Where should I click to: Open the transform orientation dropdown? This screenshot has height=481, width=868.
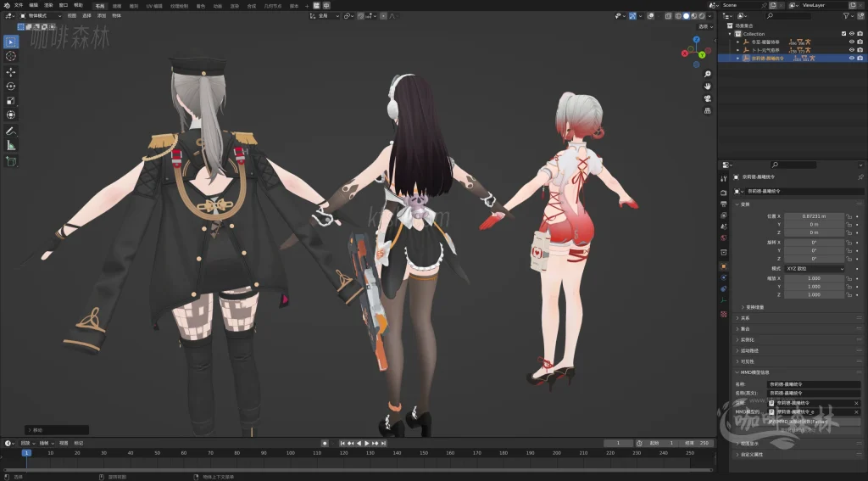[x=325, y=16]
